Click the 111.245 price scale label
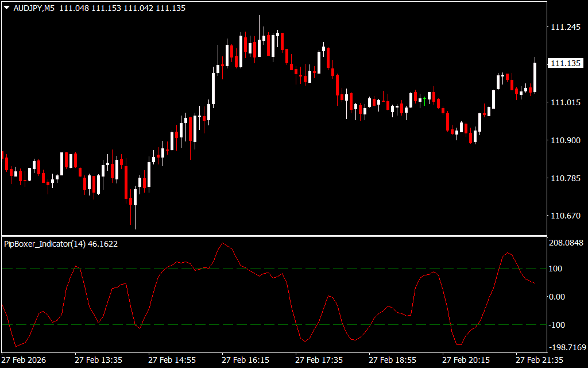 (x=565, y=28)
